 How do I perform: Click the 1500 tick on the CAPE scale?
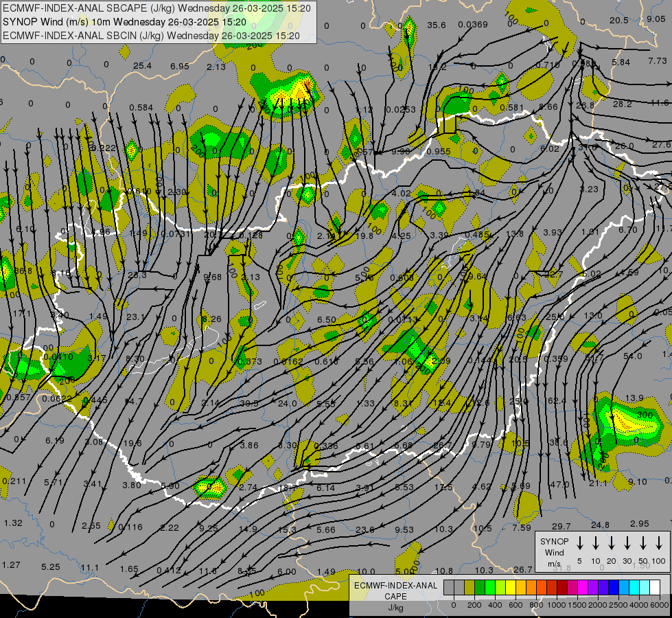pyautogui.click(x=577, y=605)
